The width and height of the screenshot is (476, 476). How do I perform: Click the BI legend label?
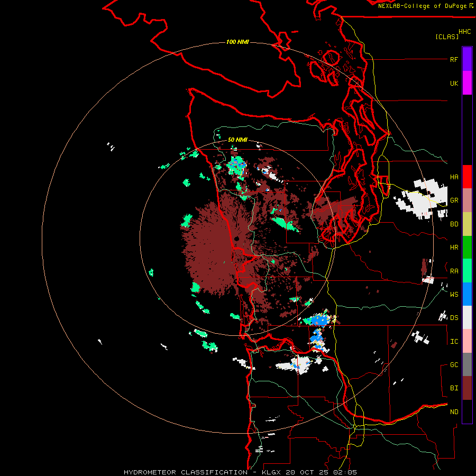(454, 388)
